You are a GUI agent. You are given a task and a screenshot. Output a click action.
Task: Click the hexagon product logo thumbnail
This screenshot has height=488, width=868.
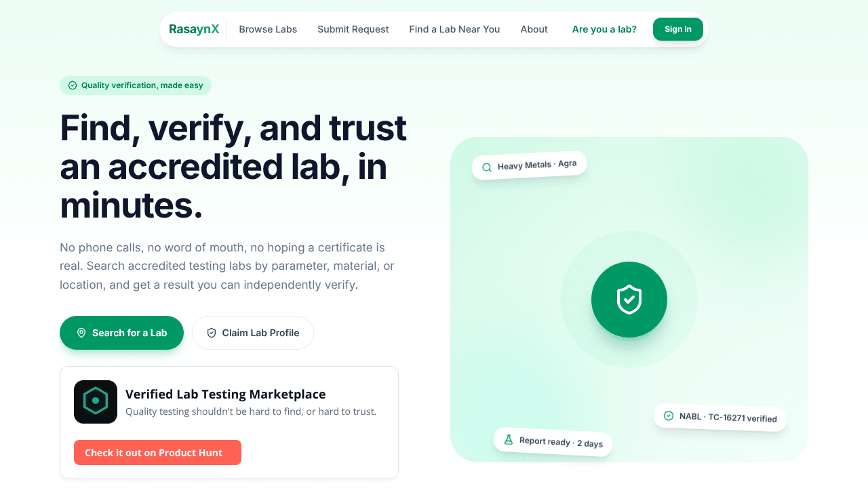pos(96,402)
